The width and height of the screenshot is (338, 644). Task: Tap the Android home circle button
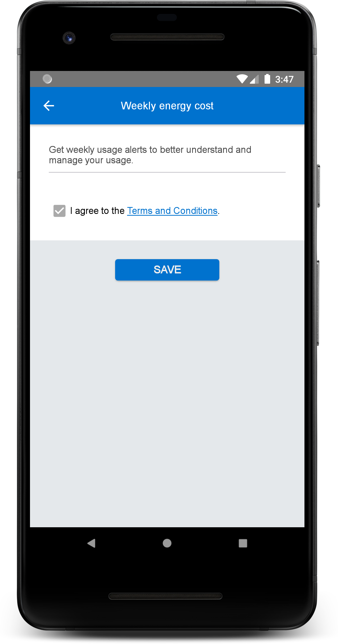click(167, 543)
